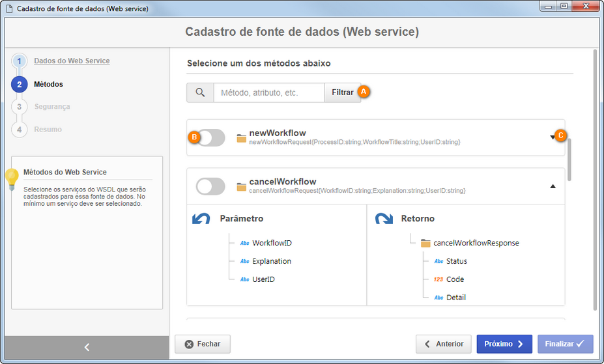Click the search magnifier icon
Screen dimensions: 604x364
(x=200, y=92)
